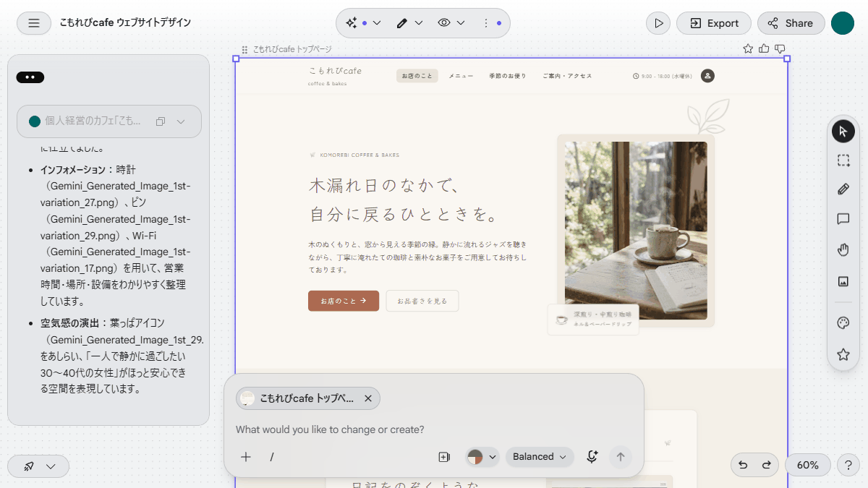Image resolution: width=868 pixels, height=488 pixels.
Task: Focus the 'What would you like to change' prompt field
Action: [x=434, y=429]
